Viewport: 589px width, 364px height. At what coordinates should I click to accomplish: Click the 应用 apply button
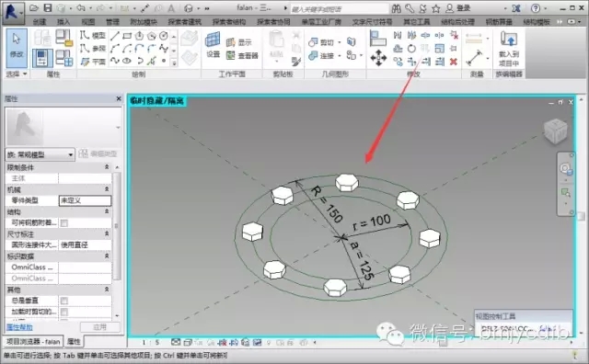100,327
